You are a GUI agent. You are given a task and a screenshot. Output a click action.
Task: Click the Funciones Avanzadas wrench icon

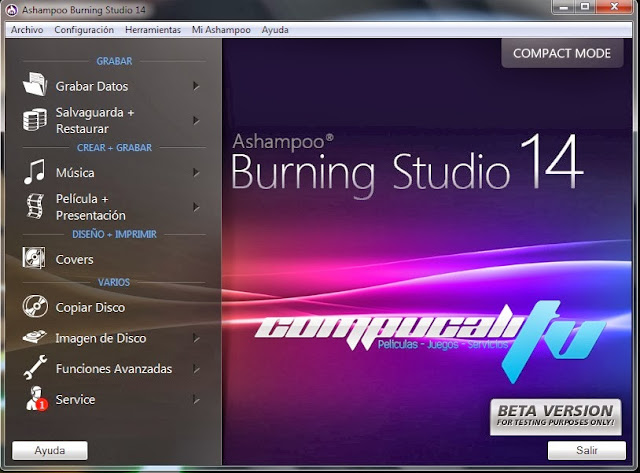tap(35, 367)
